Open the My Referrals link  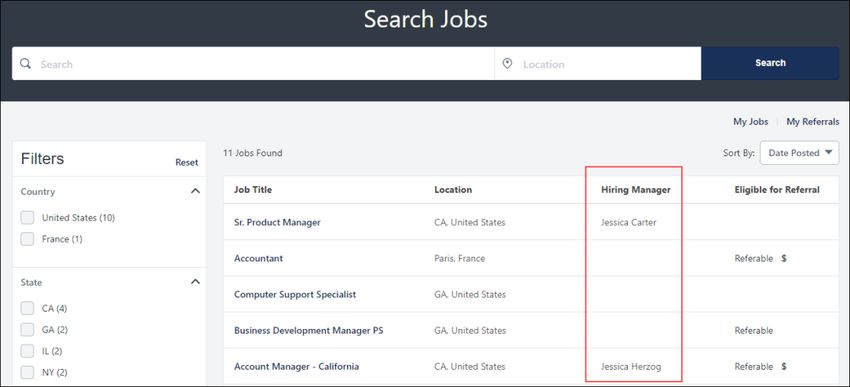pyautogui.click(x=813, y=122)
